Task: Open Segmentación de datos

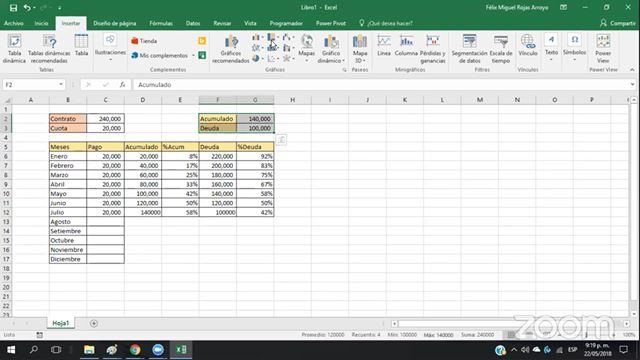Action: (x=469, y=49)
